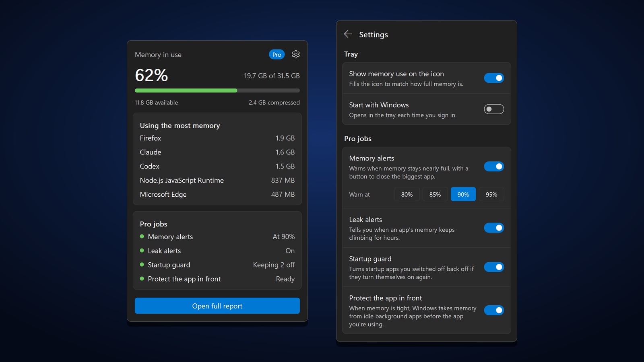Click the 62% memory usage figure
This screenshot has height=362, width=644.
pos(151,75)
